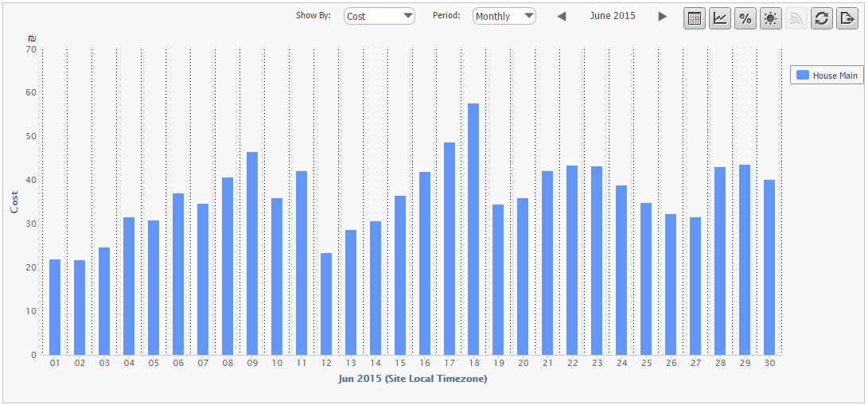Open the calendar date picker icon

[695, 18]
